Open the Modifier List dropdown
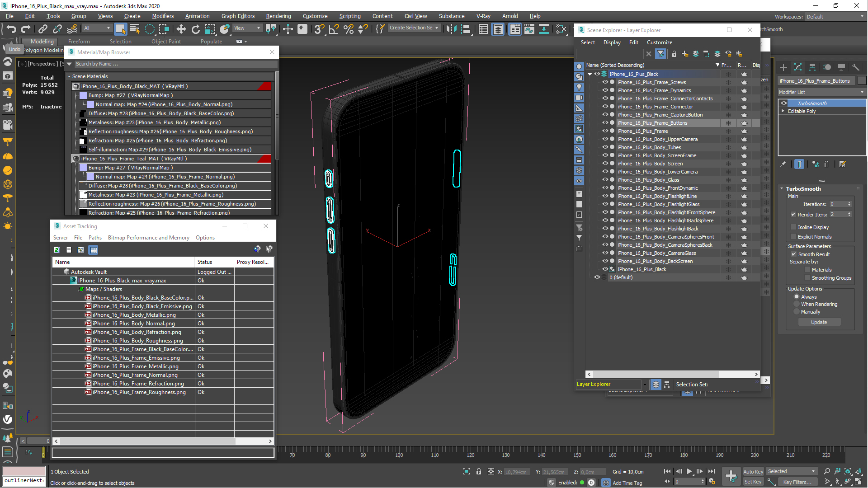This screenshot has width=868, height=488. (821, 92)
